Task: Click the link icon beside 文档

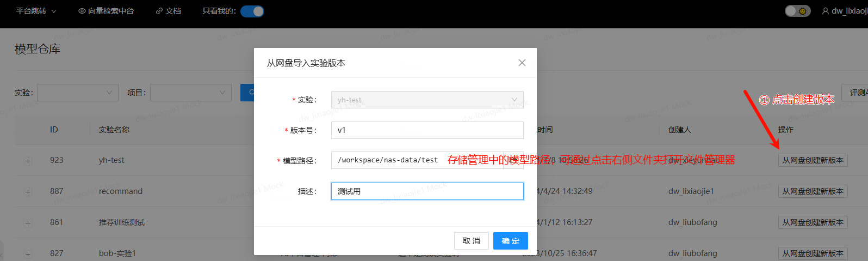Action: pos(159,11)
